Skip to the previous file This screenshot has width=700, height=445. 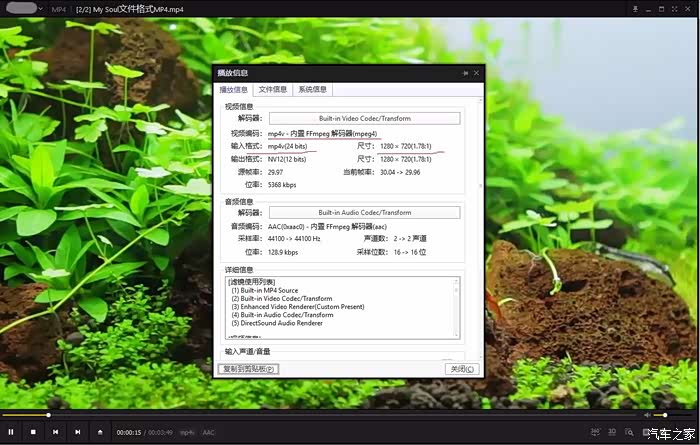pos(55,432)
